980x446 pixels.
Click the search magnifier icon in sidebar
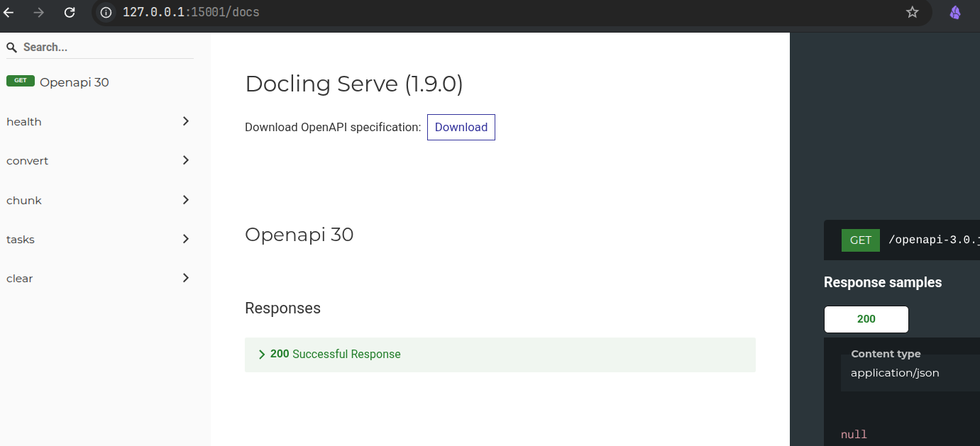pos(12,48)
